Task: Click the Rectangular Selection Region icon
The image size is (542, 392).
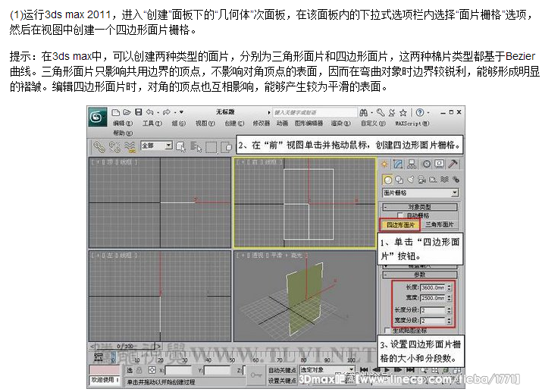Action: [211, 147]
